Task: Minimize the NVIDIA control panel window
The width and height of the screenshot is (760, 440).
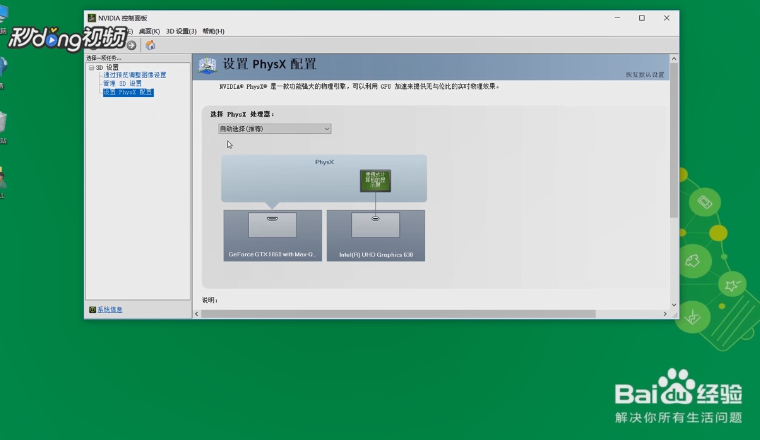Action: (x=618, y=18)
